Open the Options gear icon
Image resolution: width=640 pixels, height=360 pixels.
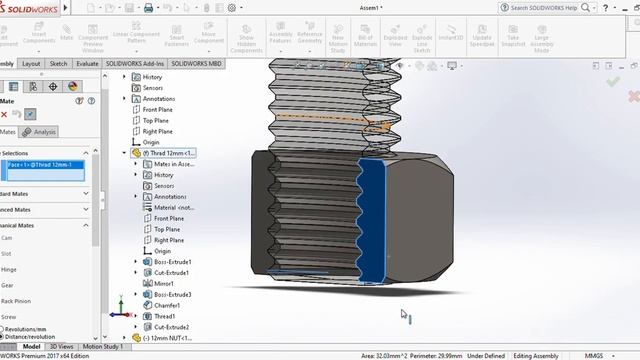click(232, 8)
